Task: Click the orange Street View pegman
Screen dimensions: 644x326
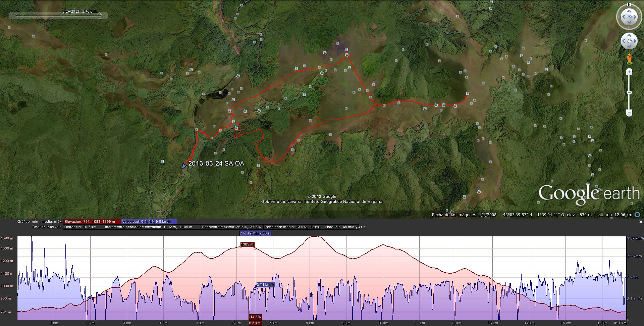Action: click(629, 59)
